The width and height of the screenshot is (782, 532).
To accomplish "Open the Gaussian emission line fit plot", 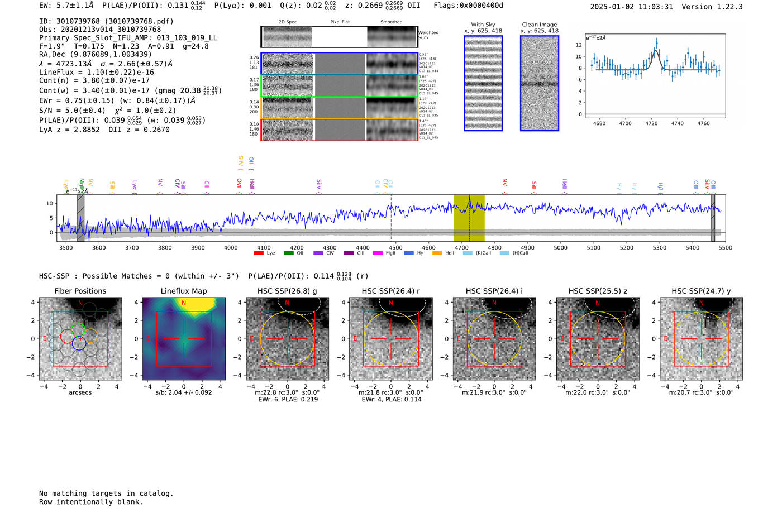I will click(x=655, y=76).
